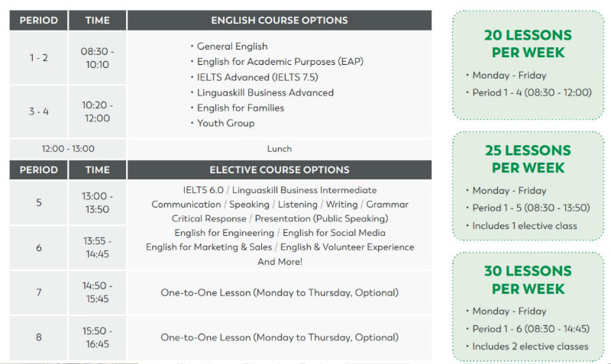Click the ENGLISH COURSE OPTIONS header

pyautogui.click(x=280, y=21)
